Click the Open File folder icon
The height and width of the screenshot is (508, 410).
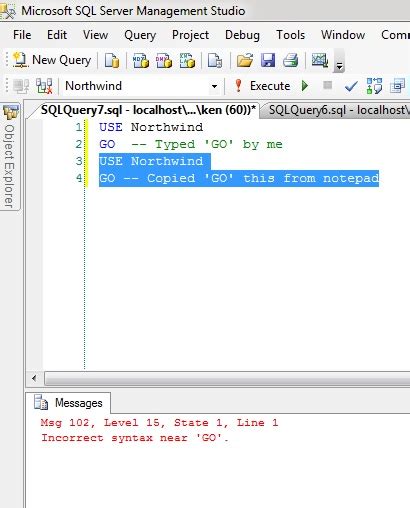click(245, 61)
